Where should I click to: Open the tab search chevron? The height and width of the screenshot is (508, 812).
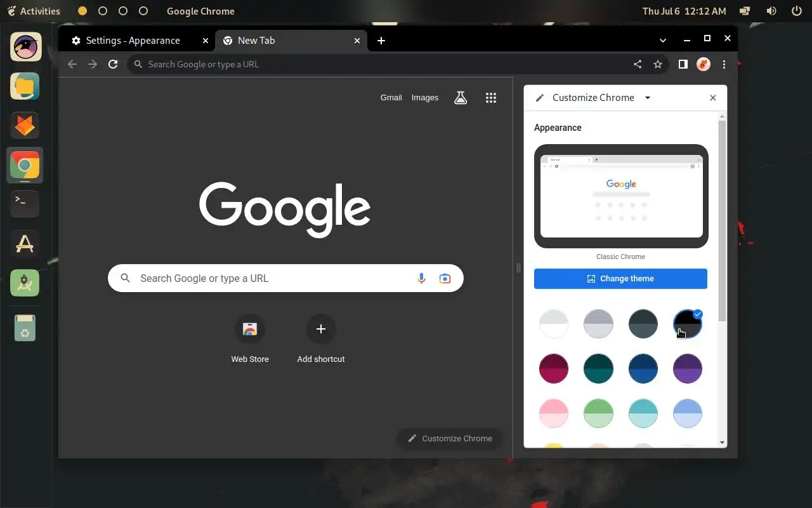[x=663, y=41]
